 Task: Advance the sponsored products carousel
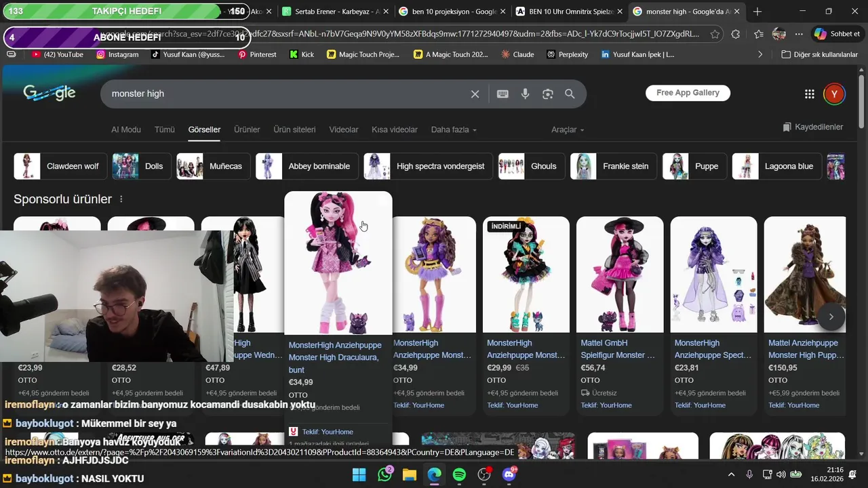pos(831,317)
